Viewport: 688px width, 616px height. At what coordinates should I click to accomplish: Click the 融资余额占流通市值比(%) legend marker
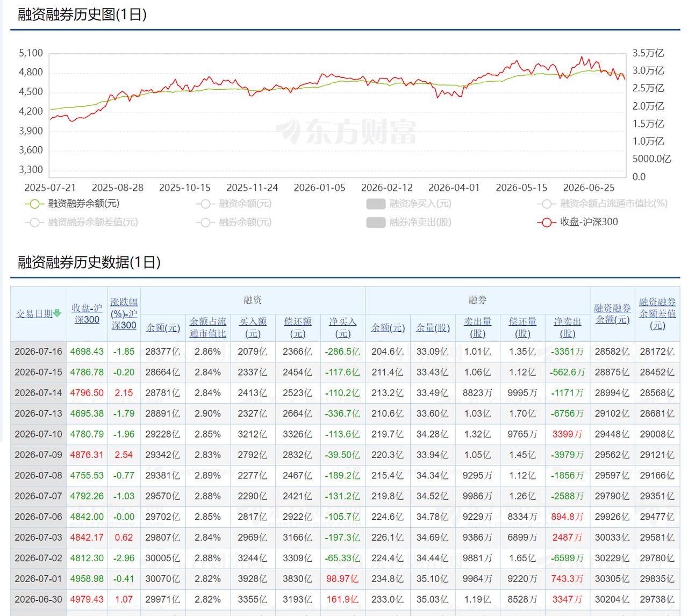(546, 204)
